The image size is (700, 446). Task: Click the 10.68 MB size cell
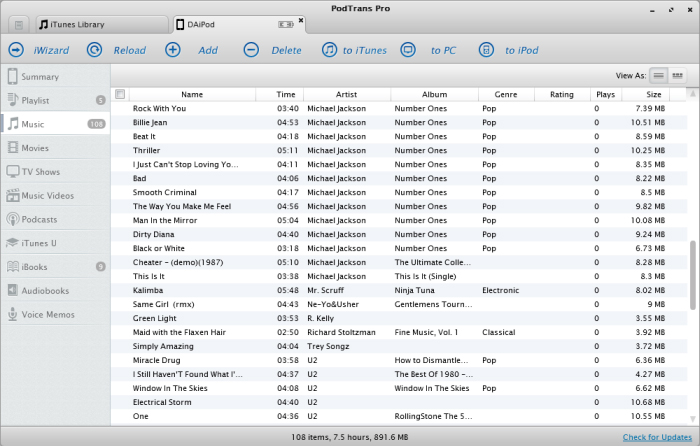[648, 402]
